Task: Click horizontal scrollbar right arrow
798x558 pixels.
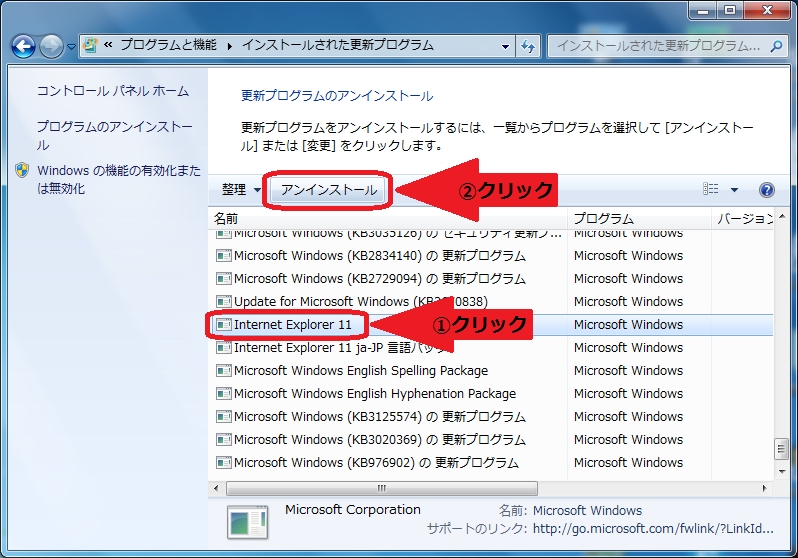Action: [764, 488]
